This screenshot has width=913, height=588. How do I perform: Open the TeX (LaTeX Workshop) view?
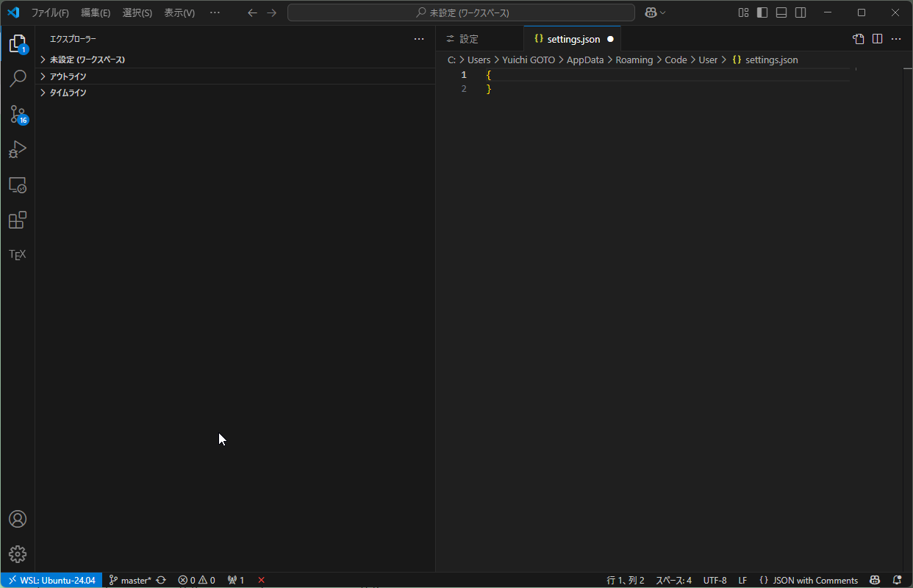[18, 254]
